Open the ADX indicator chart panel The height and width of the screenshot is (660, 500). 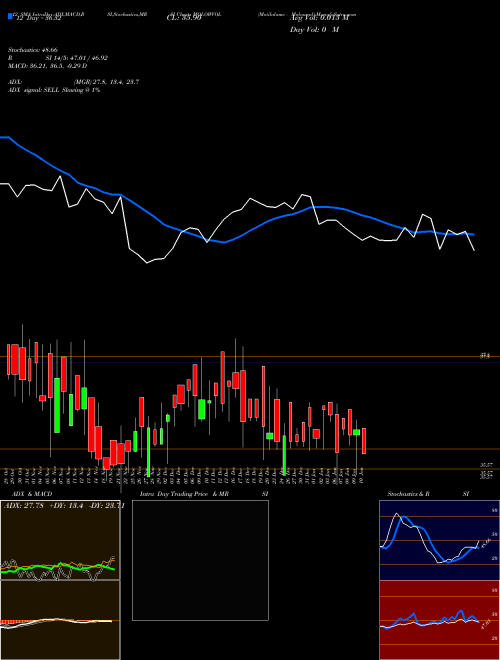(x=60, y=540)
